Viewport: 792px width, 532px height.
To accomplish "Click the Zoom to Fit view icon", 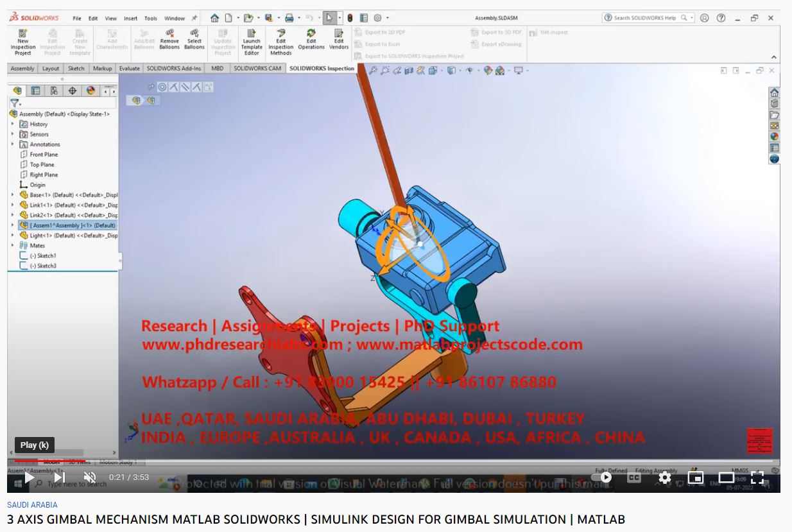I will tap(372, 71).
